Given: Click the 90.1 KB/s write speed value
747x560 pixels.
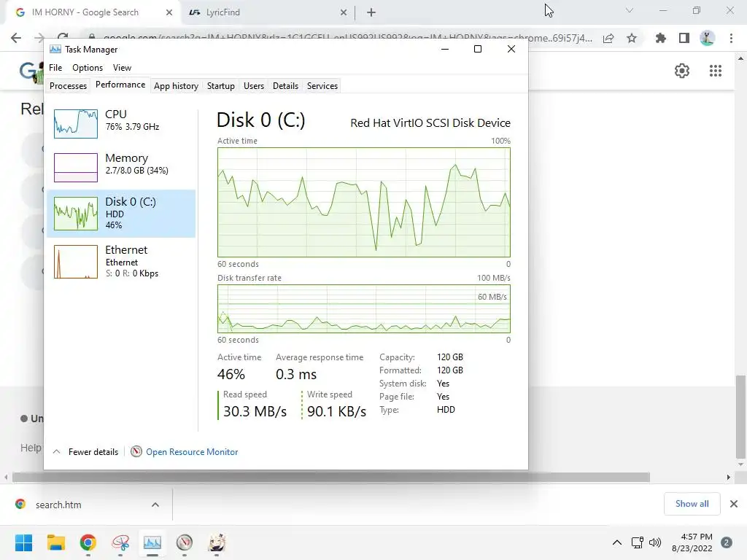Looking at the screenshot, I should [336, 411].
